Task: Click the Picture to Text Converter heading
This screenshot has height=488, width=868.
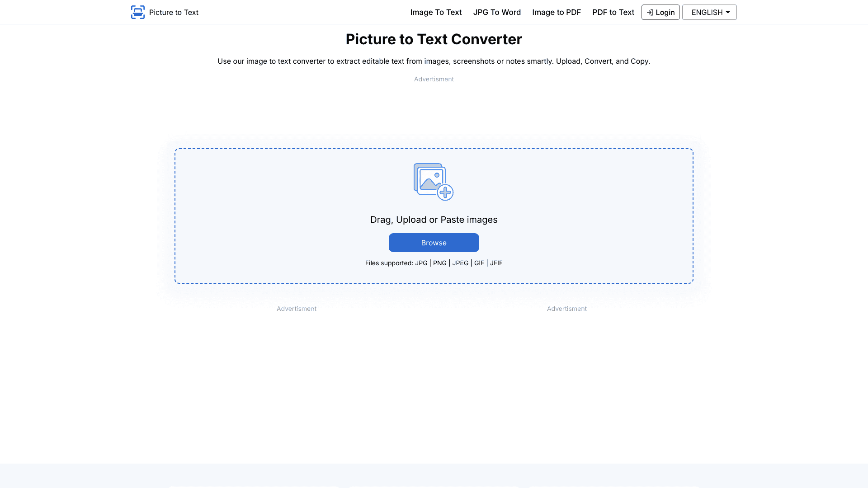Action: [434, 39]
